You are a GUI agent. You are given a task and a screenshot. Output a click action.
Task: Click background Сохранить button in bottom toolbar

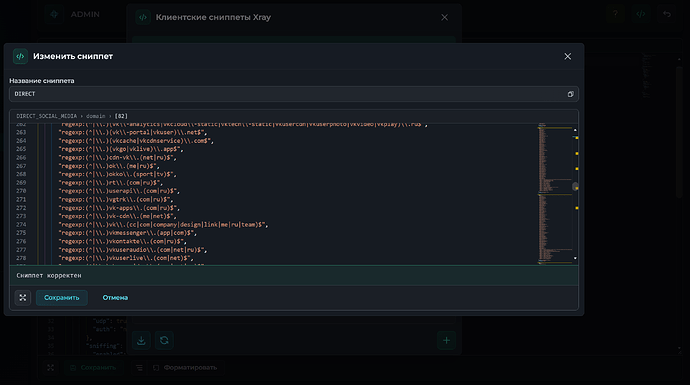[x=94, y=367]
